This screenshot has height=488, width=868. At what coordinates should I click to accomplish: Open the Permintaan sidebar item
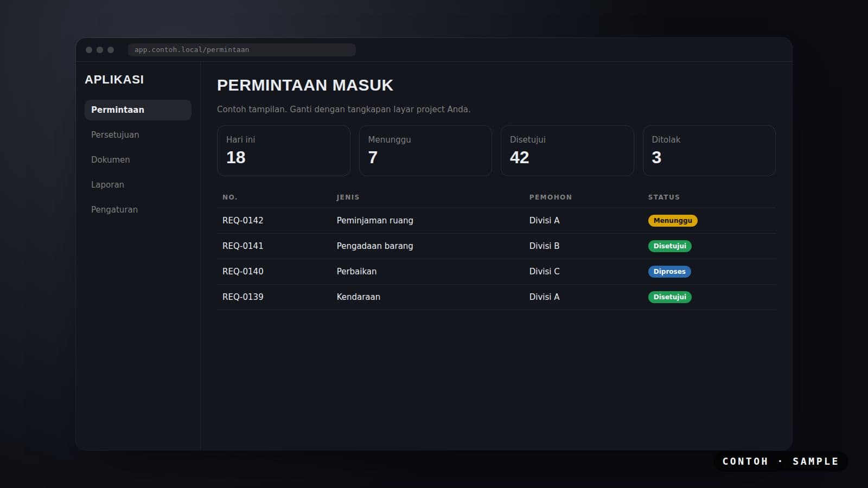[138, 110]
